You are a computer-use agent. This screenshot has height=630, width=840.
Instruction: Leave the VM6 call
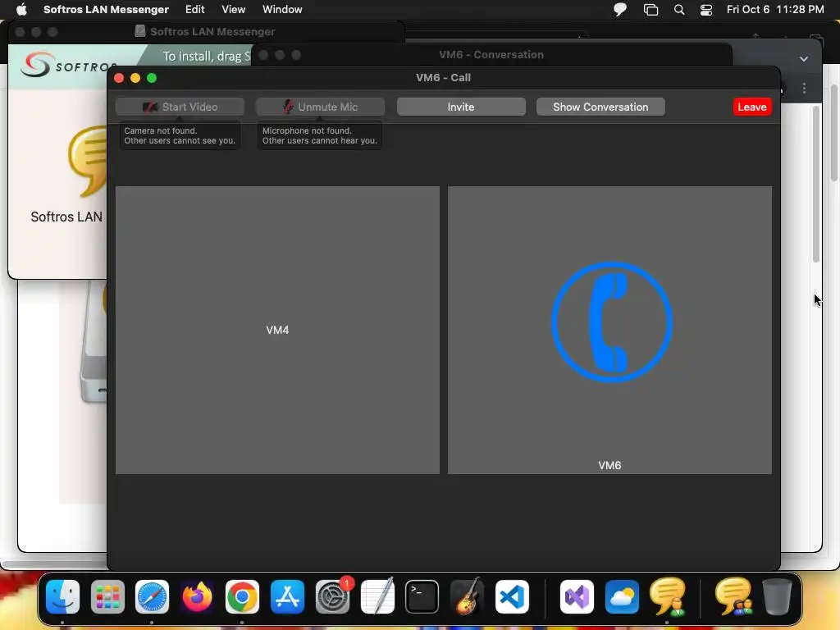point(752,107)
